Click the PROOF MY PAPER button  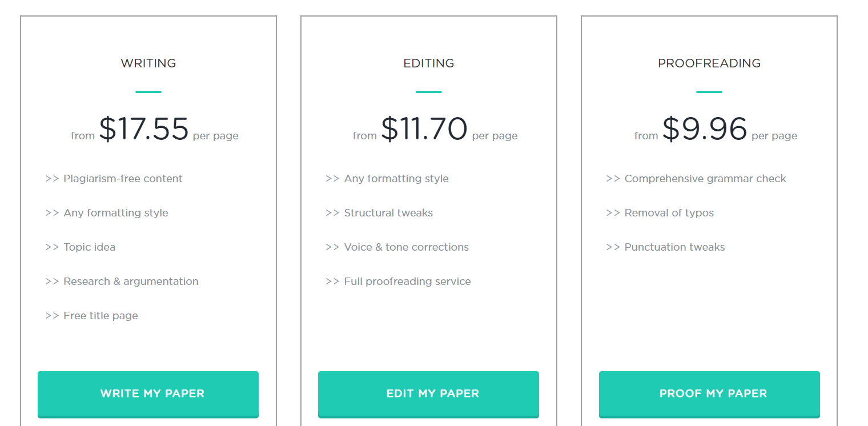pyautogui.click(x=709, y=394)
